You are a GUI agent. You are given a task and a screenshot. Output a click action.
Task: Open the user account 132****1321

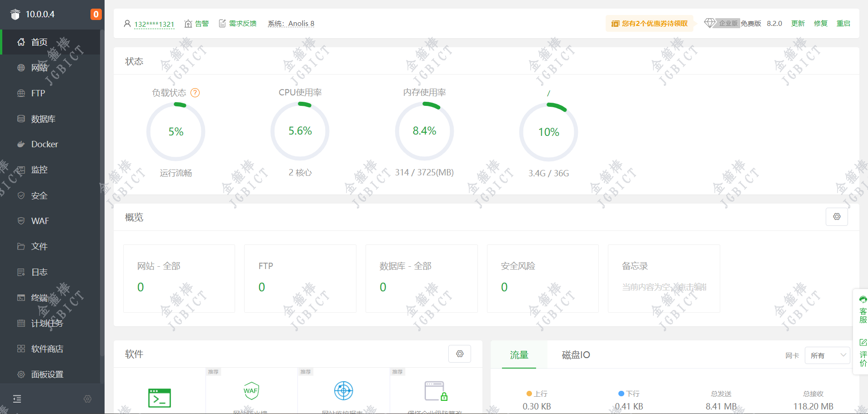(x=154, y=24)
